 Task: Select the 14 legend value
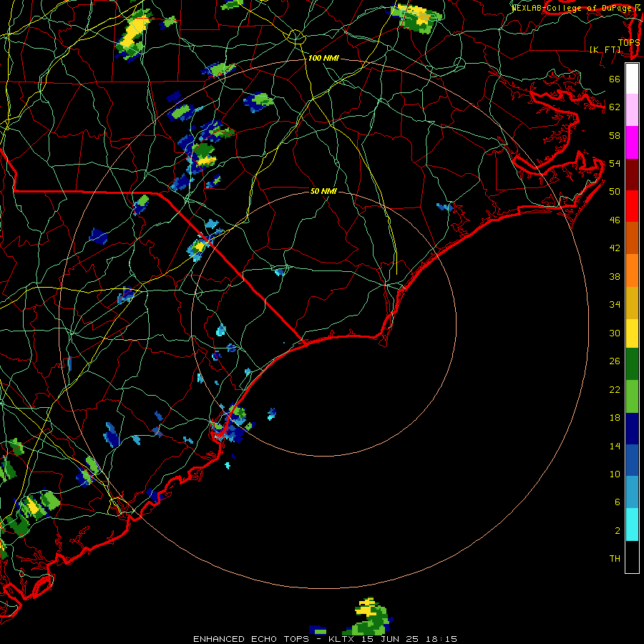(x=615, y=446)
